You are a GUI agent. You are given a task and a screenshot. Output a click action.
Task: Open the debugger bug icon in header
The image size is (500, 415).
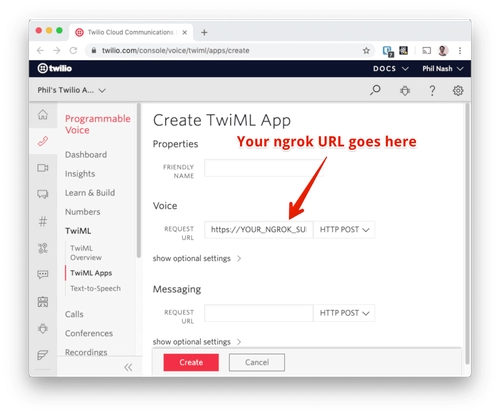point(405,90)
